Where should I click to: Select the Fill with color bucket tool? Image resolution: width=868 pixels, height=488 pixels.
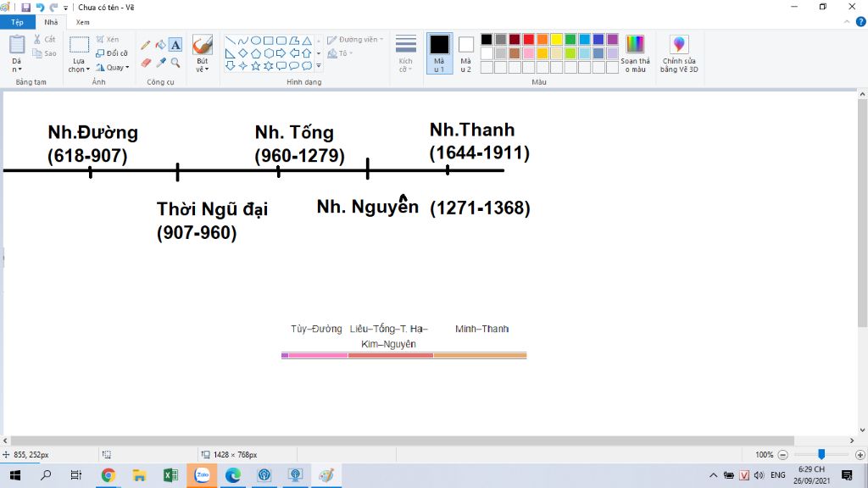pos(160,45)
